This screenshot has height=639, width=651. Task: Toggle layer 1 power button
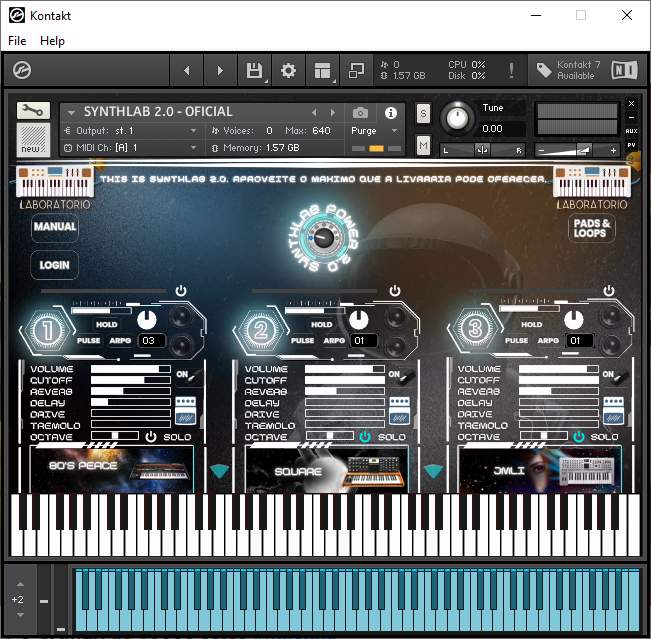click(181, 290)
